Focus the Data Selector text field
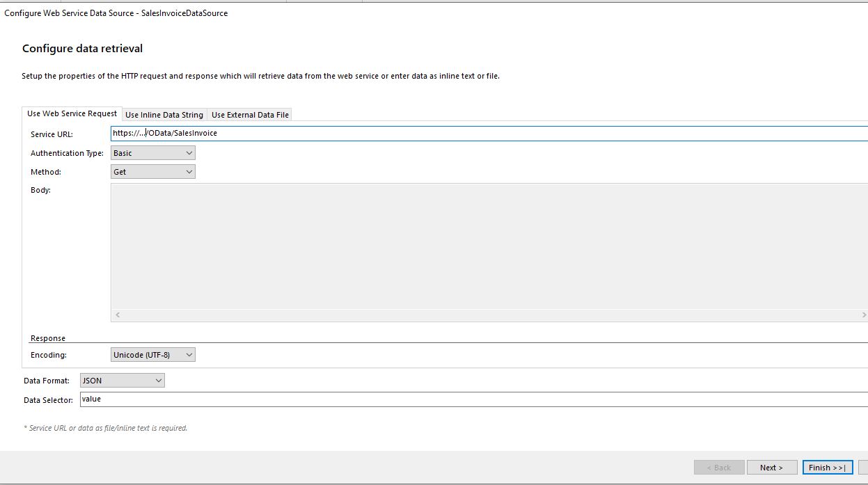Screen dimensions: 868x485 473,399
